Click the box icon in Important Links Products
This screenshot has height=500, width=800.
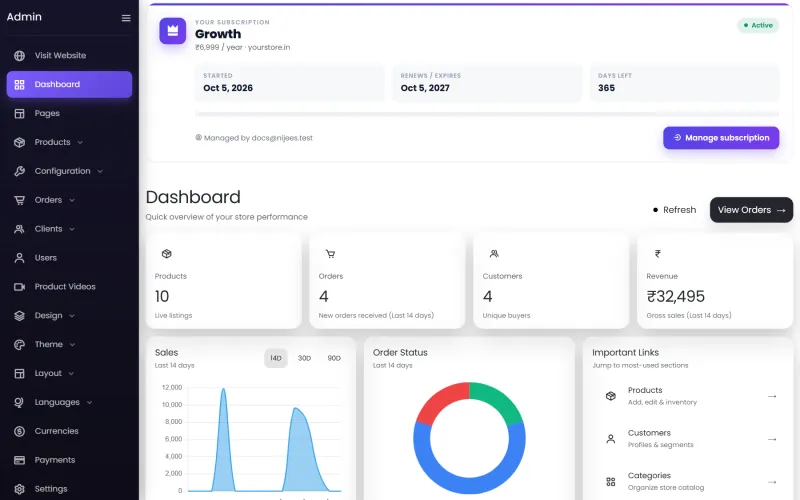pyautogui.click(x=611, y=396)
